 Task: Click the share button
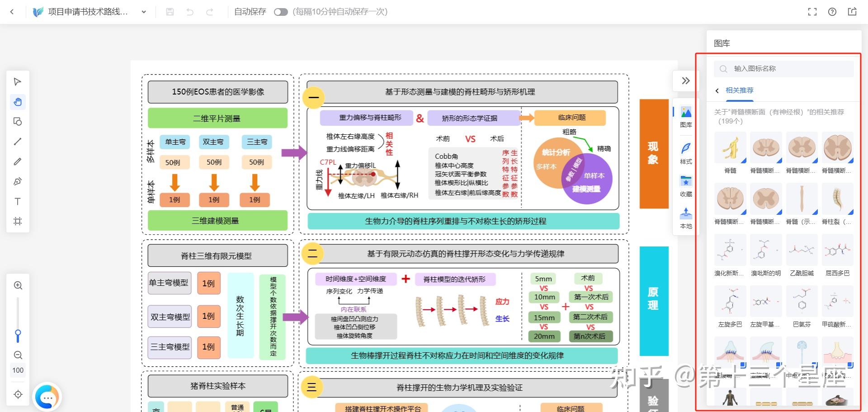[852, 12]
